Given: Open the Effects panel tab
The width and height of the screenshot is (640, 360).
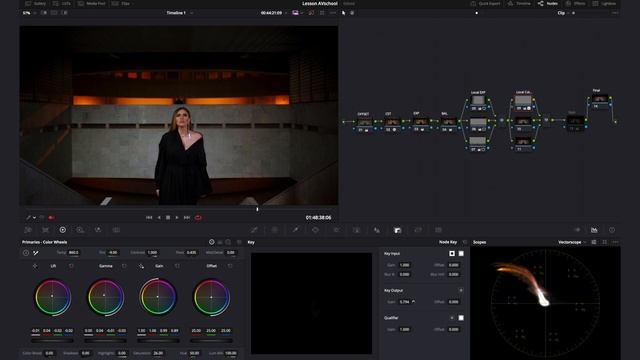Looking at the screenshot, I should point(576,3).
